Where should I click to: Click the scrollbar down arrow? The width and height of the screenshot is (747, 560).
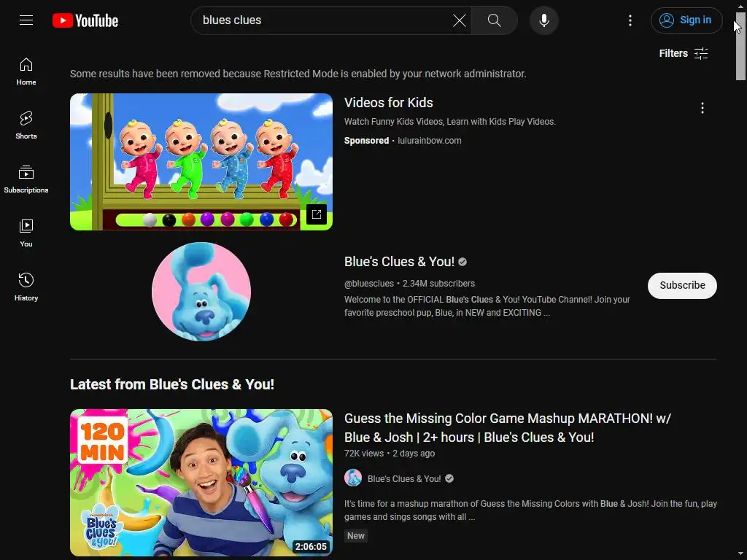coord(741,554)
